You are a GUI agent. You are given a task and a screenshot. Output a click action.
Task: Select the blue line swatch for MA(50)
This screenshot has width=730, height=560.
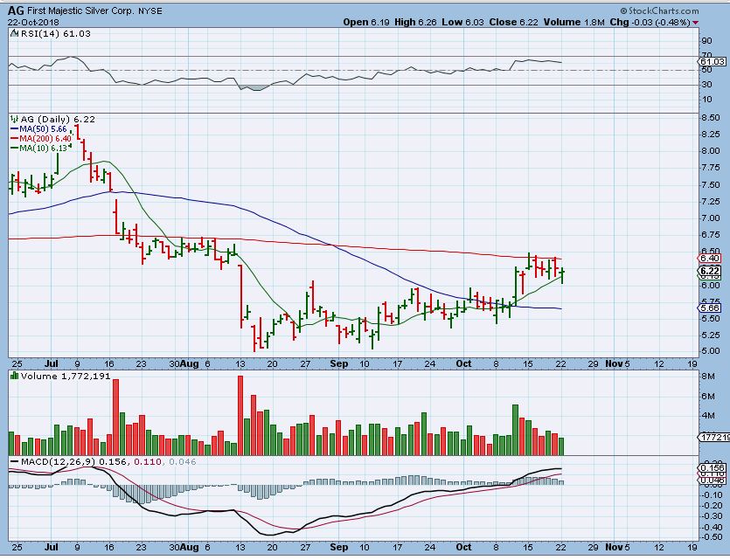click(15, 129)
